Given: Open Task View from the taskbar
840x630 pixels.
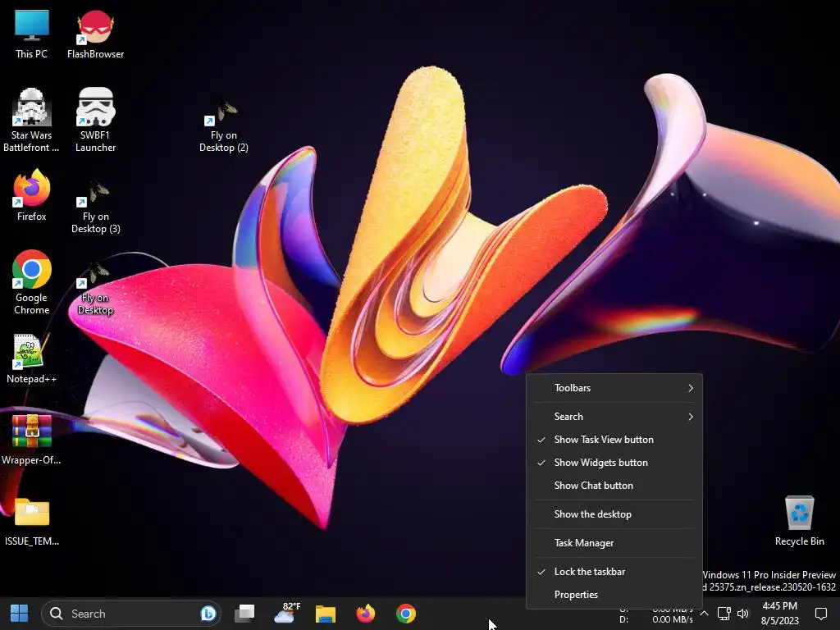Looking at the screenshot, I should [x=244, y=614].
